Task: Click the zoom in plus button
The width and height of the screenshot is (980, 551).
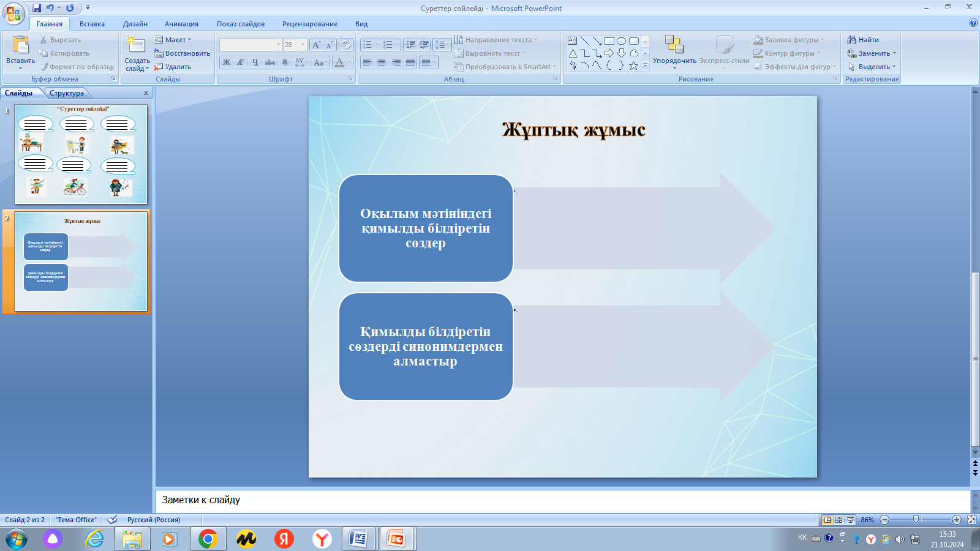Action: pyautogui.click(x=957, y=520)
